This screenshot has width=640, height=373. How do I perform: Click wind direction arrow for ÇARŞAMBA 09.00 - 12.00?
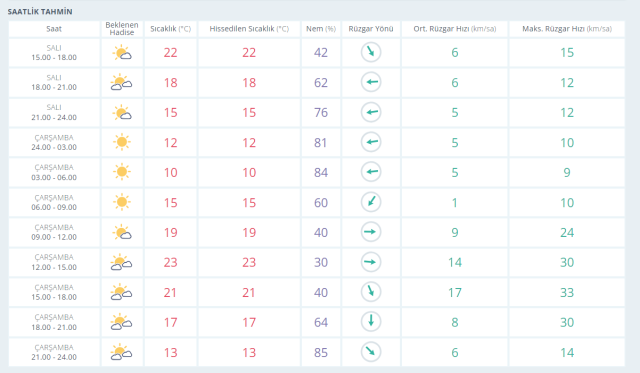[x=371, y=232]
